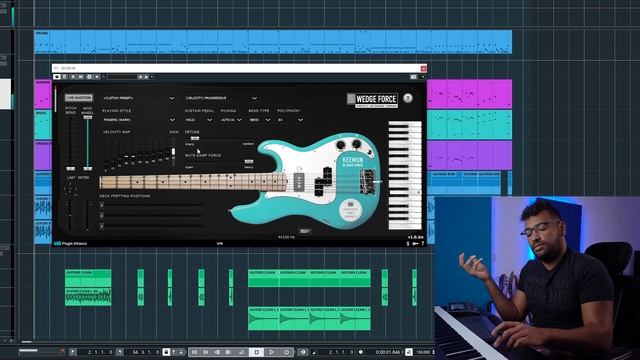Open the Sustain Pedal Hold dropdown
Image resolution: width=640 pixels, height=360 pixels.
pyautogui.click(x=198, y=120)
